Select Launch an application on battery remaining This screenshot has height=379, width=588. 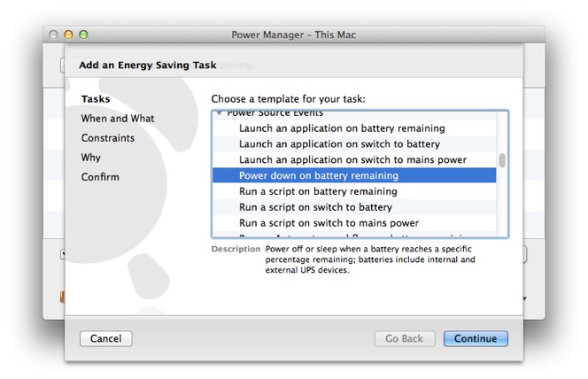click(354, 128)
